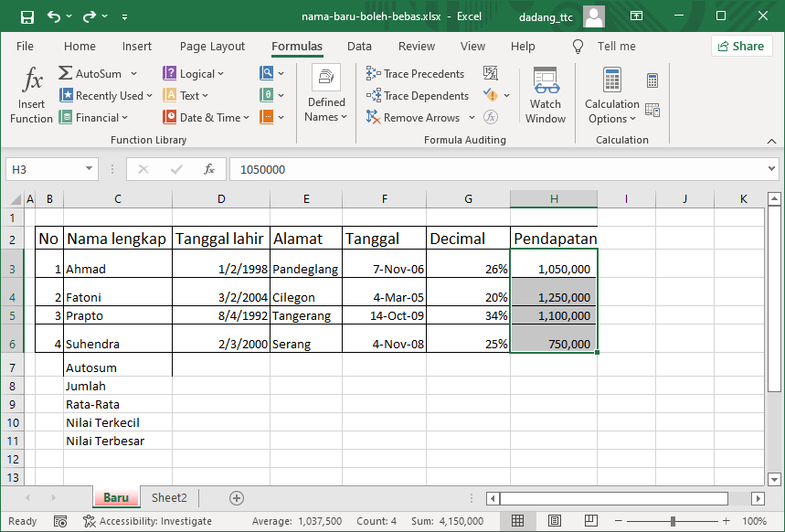Open the Financial functions dropdown

[x=93, y=118]
